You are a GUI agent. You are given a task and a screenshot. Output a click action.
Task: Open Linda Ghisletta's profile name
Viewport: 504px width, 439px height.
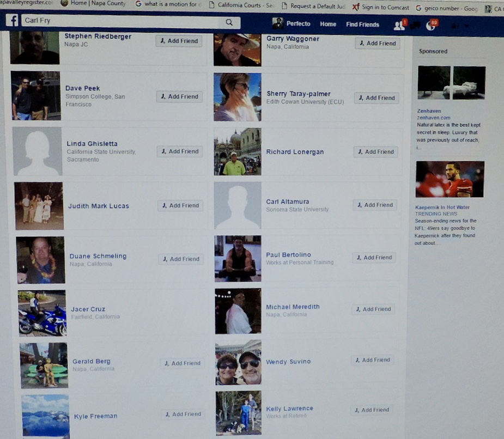(92, 144)
